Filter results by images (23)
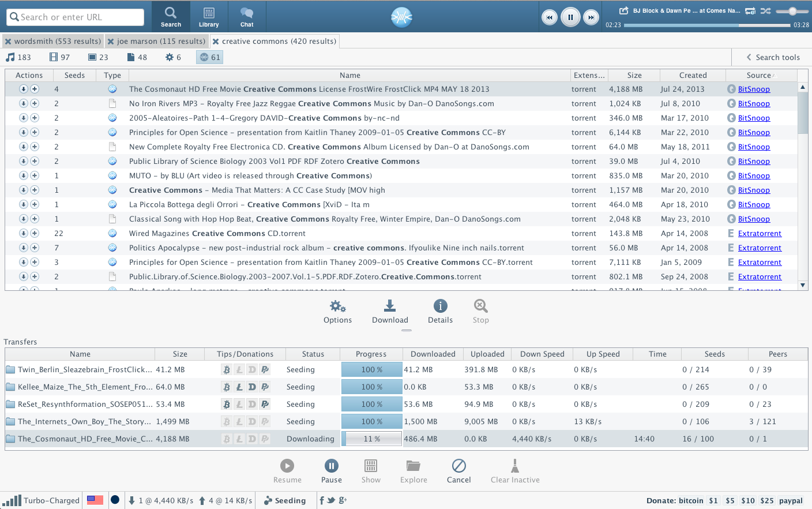812x509 pixels. click(98, 57)
